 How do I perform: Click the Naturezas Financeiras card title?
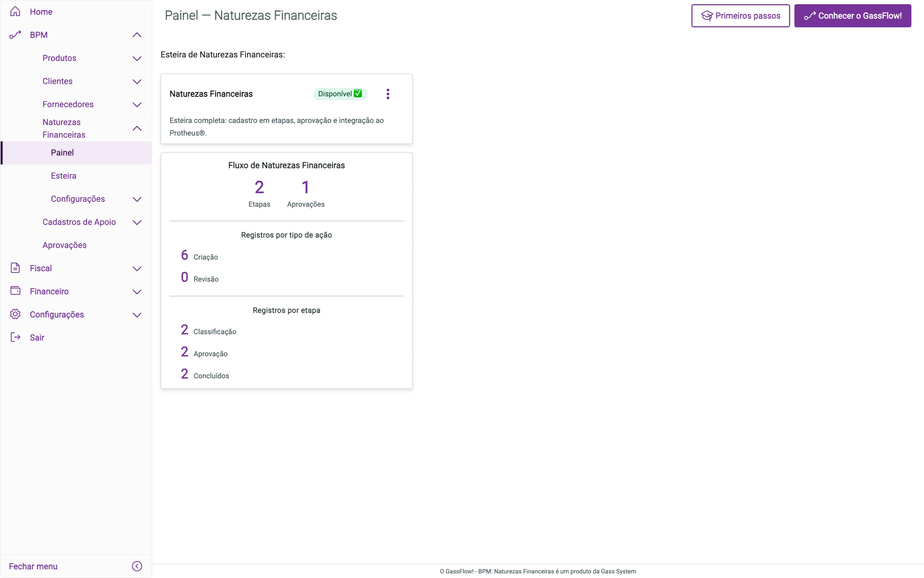(211, 94)
